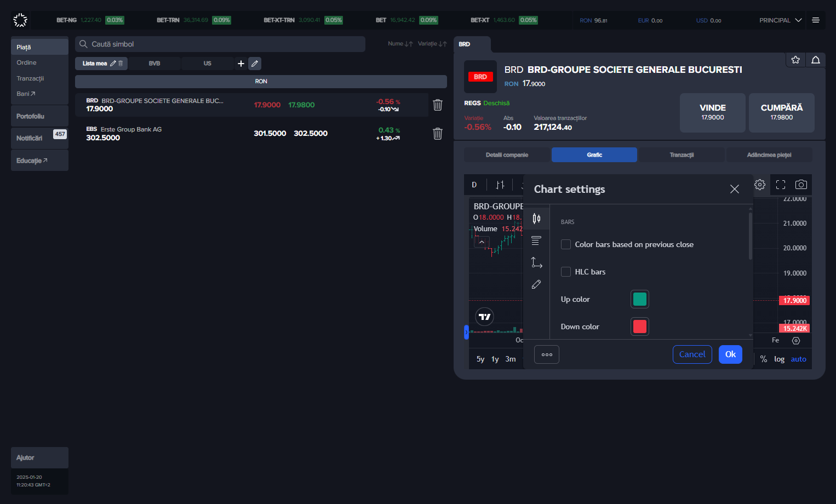Viewport: 836px width, 504px height.
Task: Open the Scales settings tab icon
Action: pyautogui.click(x=536, y=262)
